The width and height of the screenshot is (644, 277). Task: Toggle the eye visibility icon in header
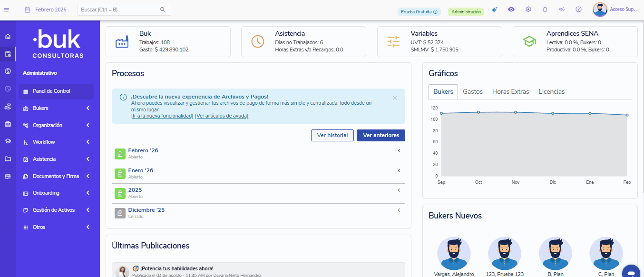511,10
